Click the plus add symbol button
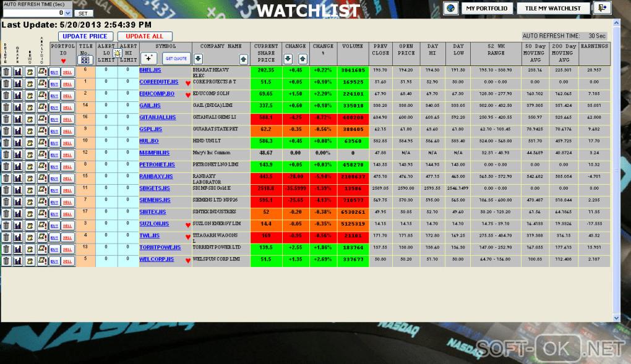Image resolution: width=631 pixels, height=364 pixels. coord(148,58)
